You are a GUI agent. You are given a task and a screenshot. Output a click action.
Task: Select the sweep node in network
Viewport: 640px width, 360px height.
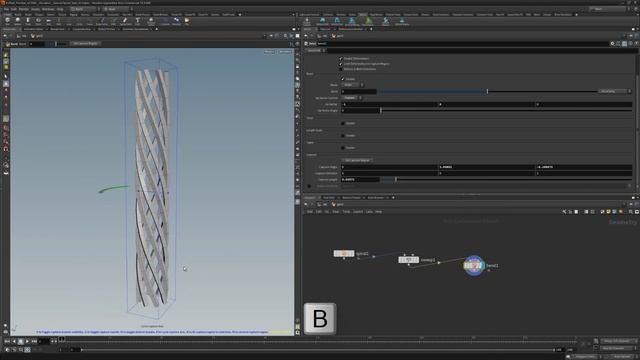409,260
